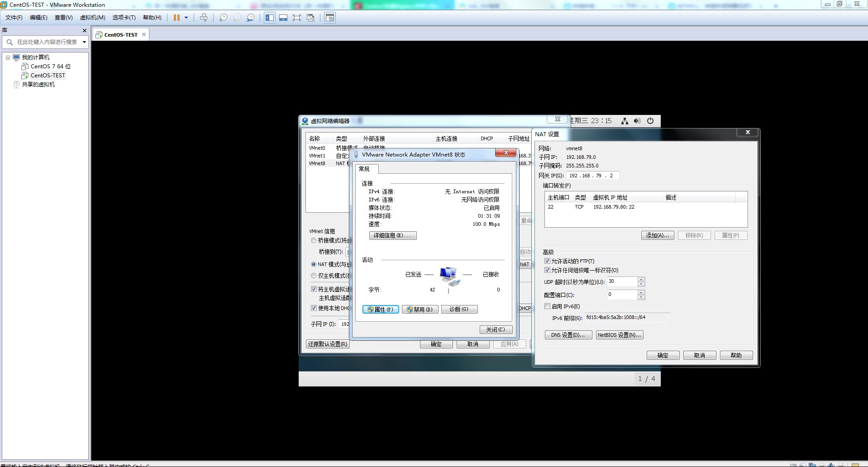Close the CentOS-TEST tab with its X
This screenshot has width=868, height=467.
(144, 34)
